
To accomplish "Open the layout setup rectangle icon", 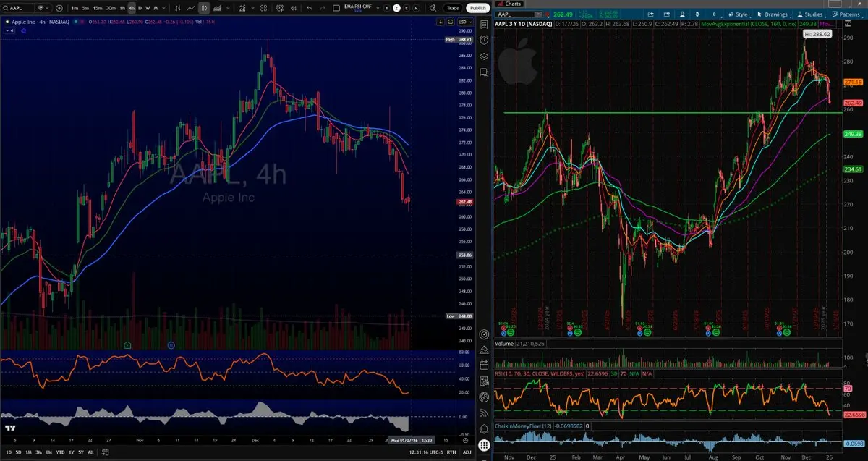I will pos(336,8).
